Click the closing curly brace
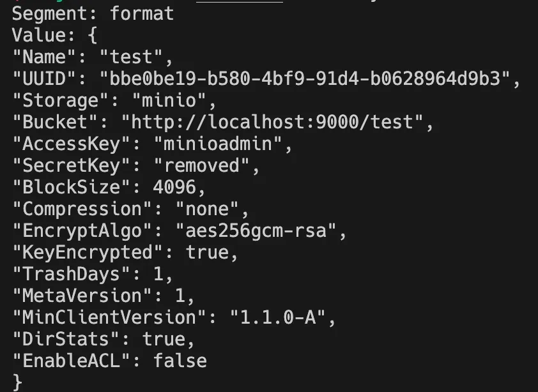Screen dimensions: 538x392 (17, 382)
